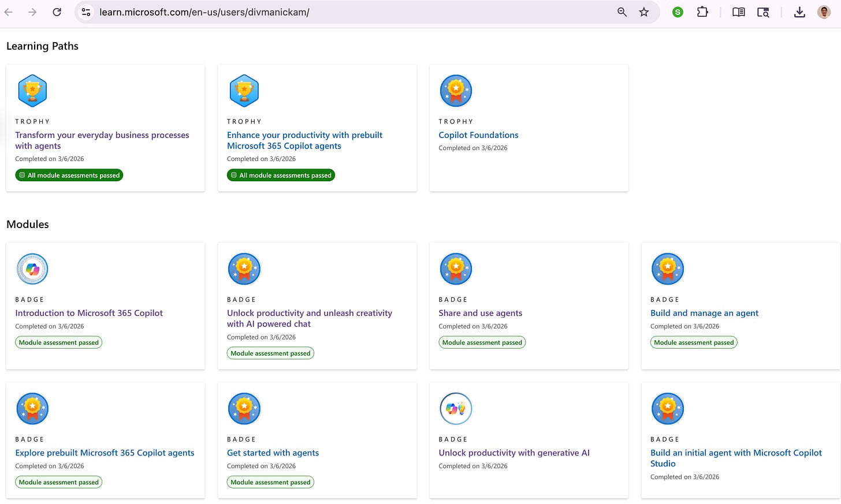Screen dimensions: 841x504
Task: Open Unlock productivity and unleash creativity link
Action: pos(310,318)
